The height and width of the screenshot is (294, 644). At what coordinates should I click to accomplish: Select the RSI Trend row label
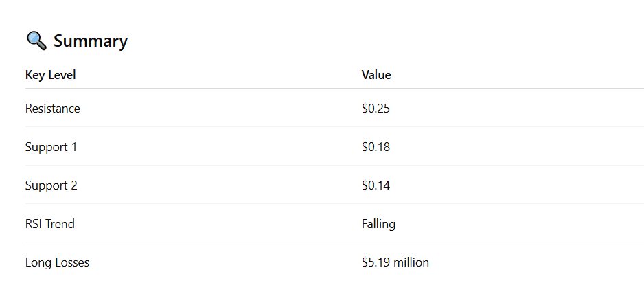(49, 224)
